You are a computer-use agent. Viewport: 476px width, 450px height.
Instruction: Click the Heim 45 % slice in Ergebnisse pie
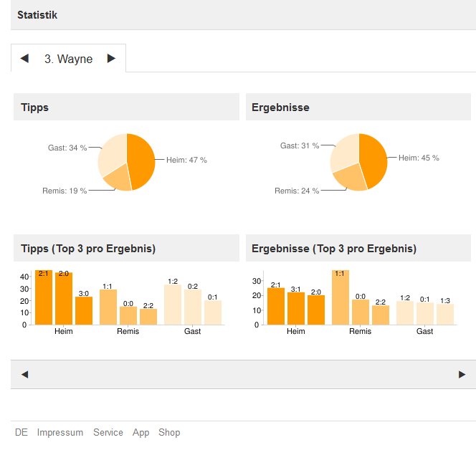374,159
